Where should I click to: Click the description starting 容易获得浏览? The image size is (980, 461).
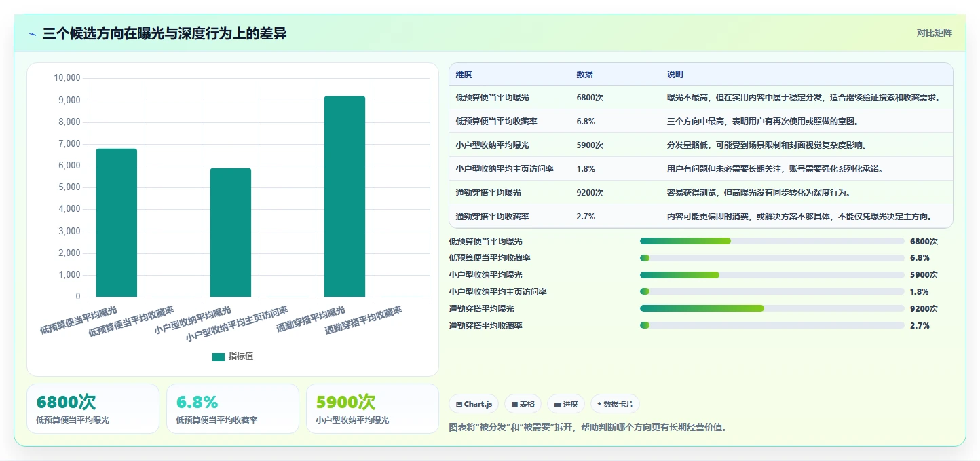pos(759,193)
